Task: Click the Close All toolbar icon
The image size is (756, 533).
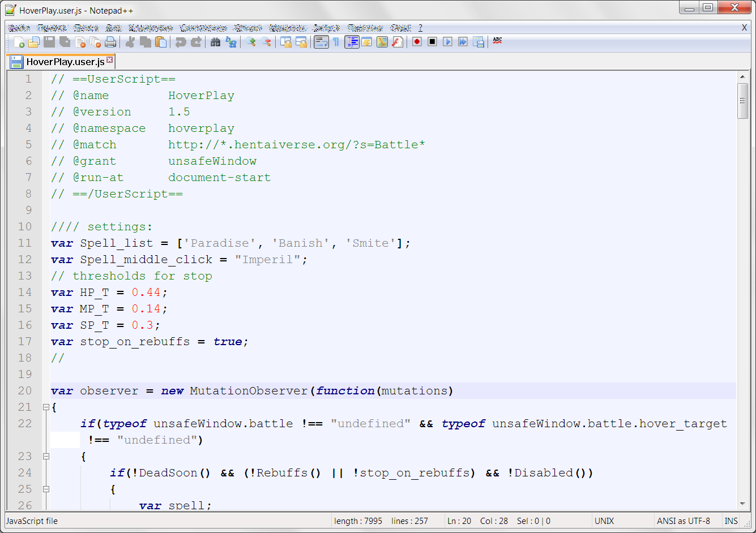Action: click(95, 42)
